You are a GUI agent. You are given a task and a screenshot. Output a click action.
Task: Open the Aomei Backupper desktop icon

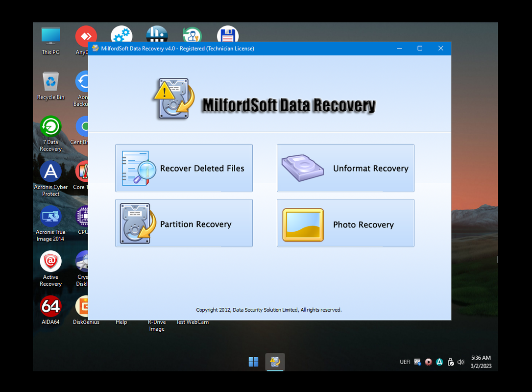tap(82, 89)
